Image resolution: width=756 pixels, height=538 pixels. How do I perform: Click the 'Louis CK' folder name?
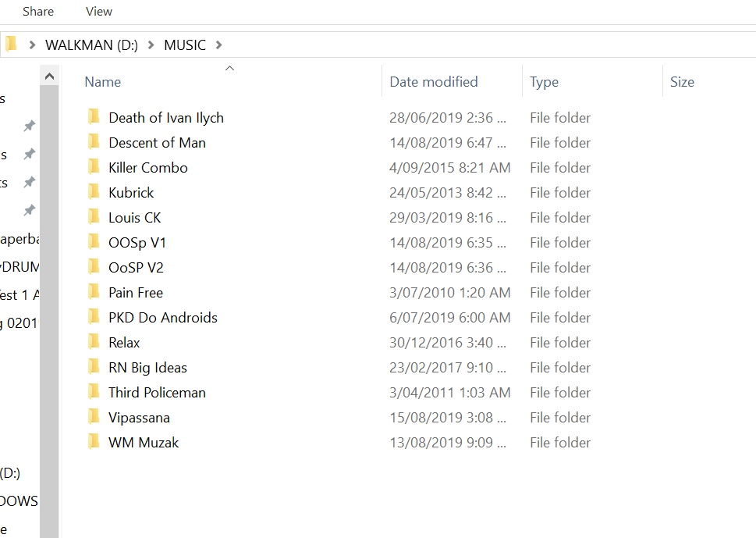[134, 218]
